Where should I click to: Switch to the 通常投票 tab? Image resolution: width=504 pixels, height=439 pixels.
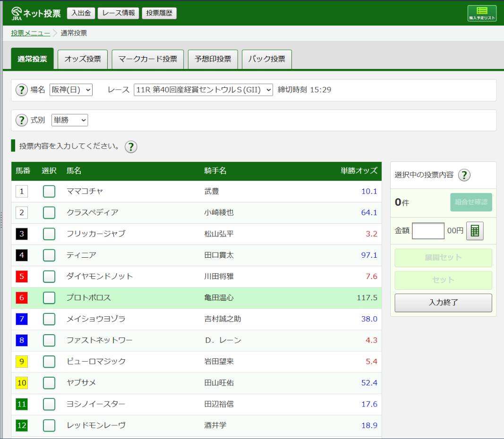32,59
